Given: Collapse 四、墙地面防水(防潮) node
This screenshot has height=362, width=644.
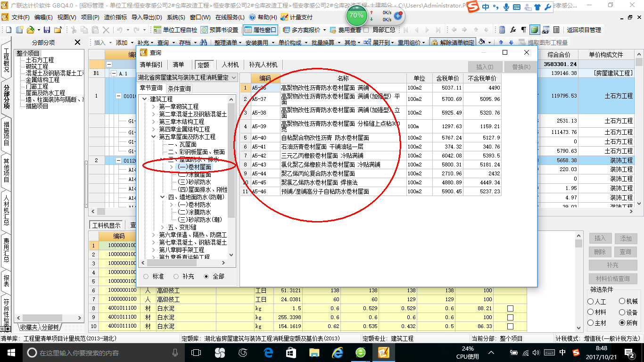Looking at the screenshot, I should [163, 197].
